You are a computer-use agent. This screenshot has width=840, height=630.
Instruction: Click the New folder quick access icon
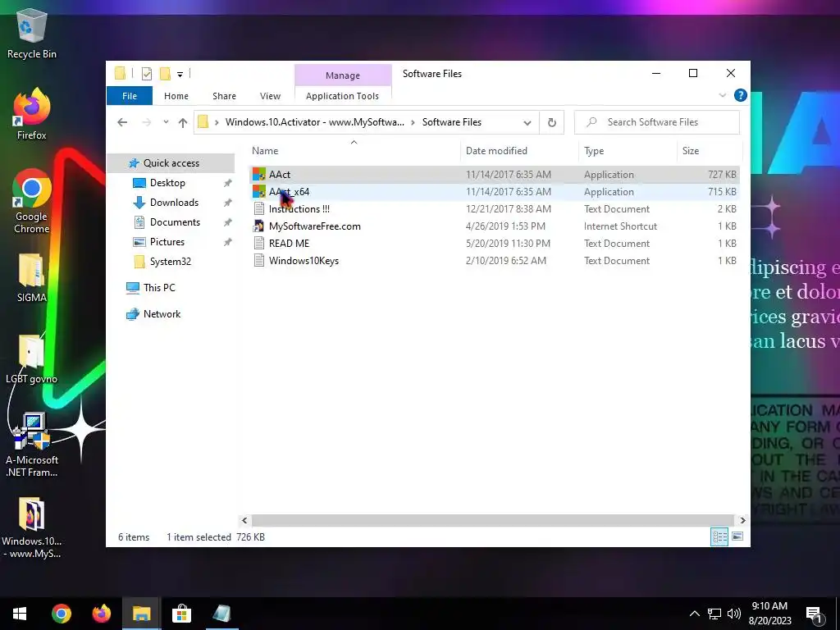pyautogui.click(x=165, y=73)
